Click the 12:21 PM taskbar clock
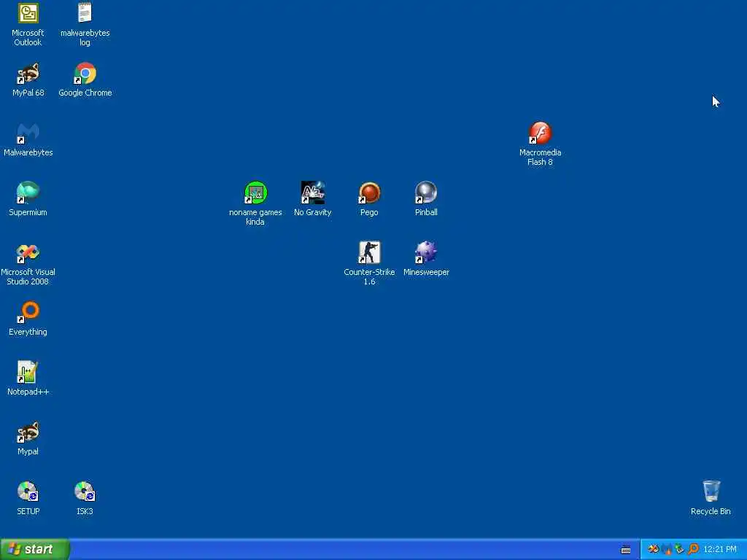 coord(720,549)
